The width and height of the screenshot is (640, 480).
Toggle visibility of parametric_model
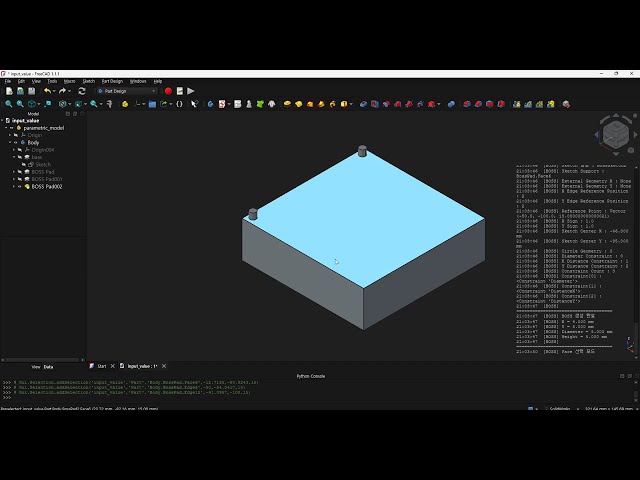point(11,128)
